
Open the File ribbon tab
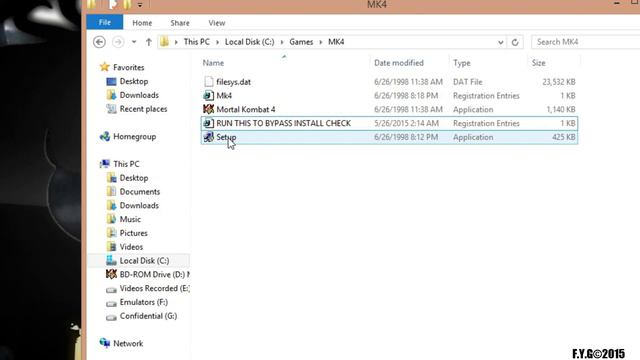[x=104, y=22]
